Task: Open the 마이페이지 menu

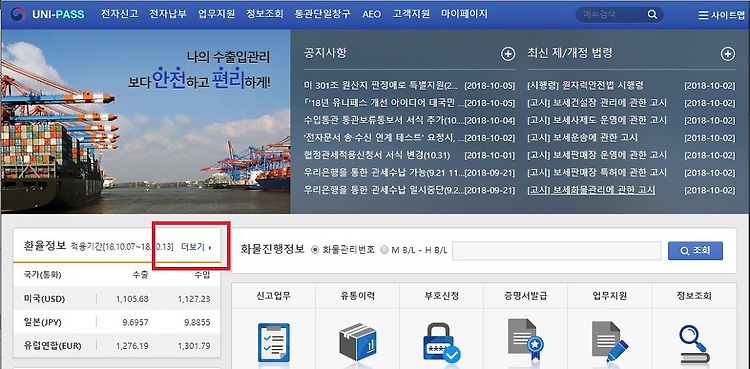Action: click(x=464, y=14)
